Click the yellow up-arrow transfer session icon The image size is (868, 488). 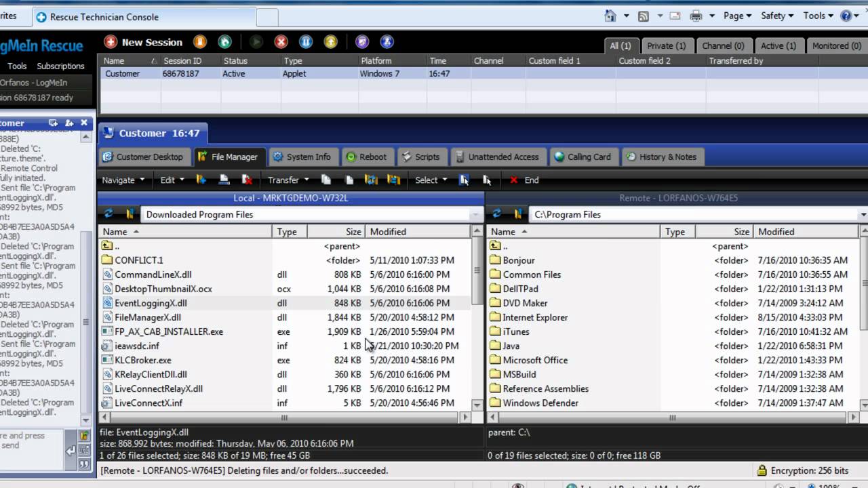pyautogui.click(x=330, y=42)
